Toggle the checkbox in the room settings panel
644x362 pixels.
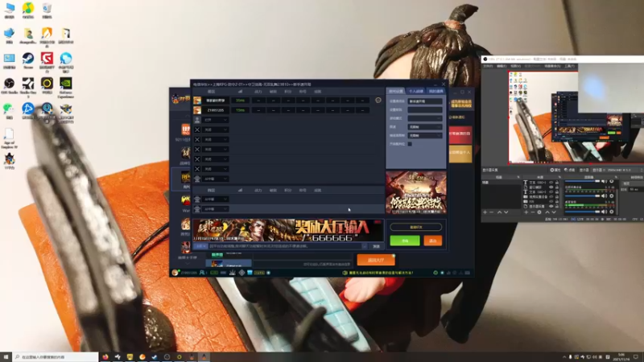(410, 144)
